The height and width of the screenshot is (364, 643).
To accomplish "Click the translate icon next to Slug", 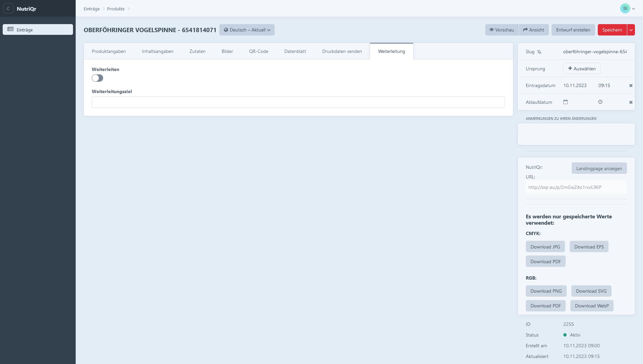I will tap(539, 52).
